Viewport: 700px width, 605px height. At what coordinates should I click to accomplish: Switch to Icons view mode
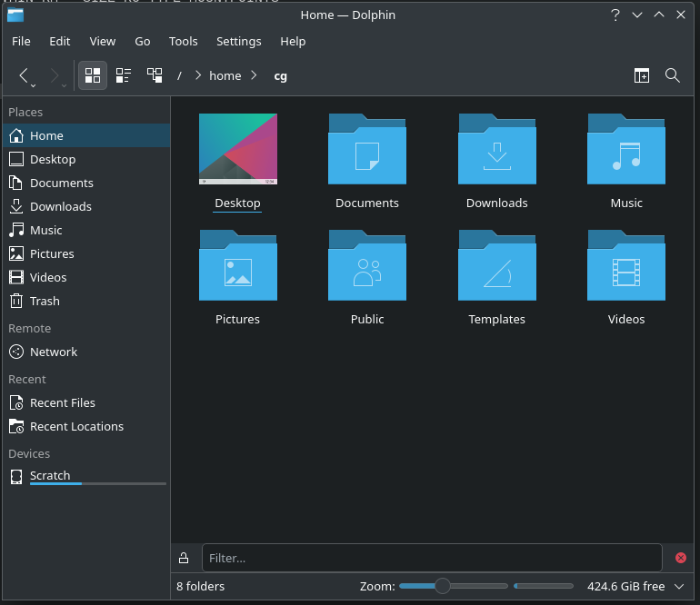coord(93,75)
